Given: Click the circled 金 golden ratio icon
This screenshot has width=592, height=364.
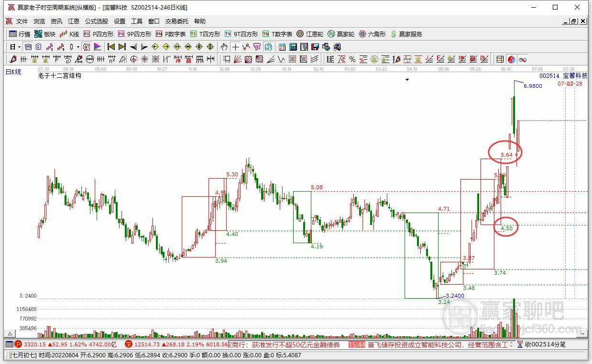Looking at the screenshot, I should point(374,59).
